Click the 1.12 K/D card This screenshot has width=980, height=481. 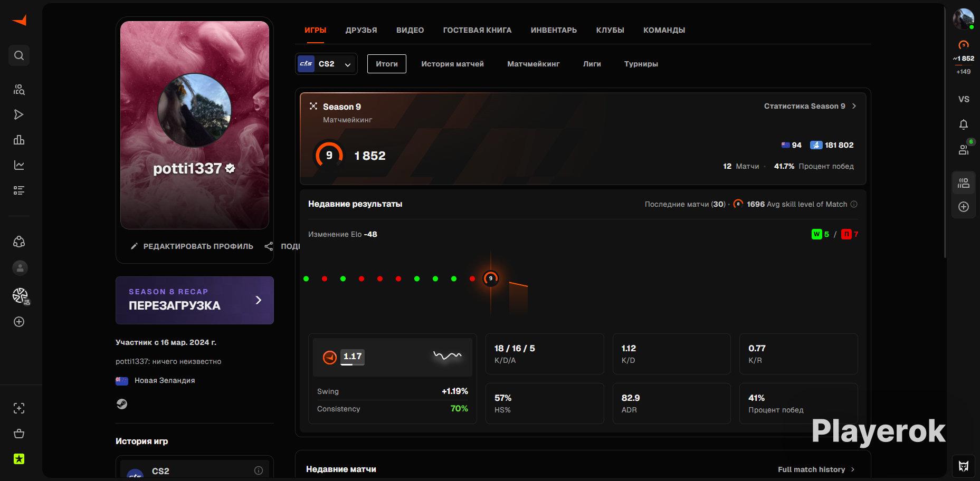click(x=672, y=354)
